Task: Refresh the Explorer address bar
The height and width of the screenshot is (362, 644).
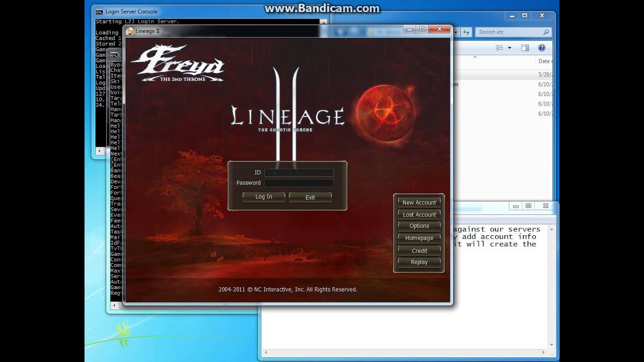Action: click(466, 32)
